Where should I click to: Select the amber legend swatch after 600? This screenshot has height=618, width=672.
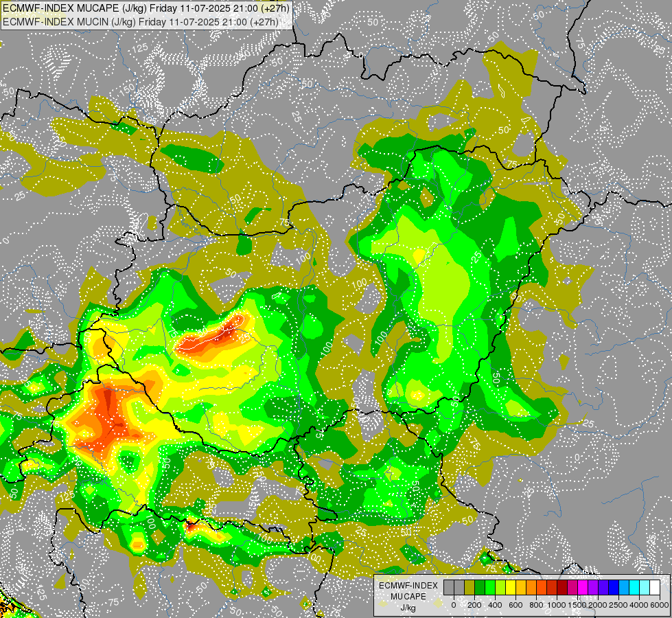click(x=521, y=588)
